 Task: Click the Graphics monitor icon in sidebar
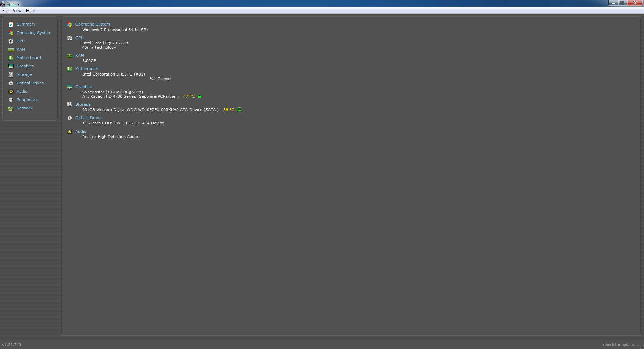(11, 66)
